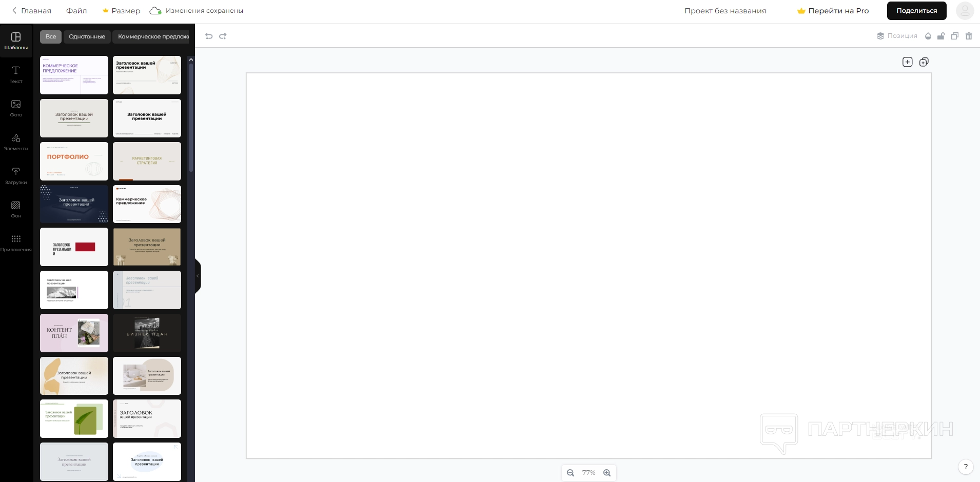Viewport: 980px width, 482px height.
Task: Open the Текст tool in sidebar
Action: 16,75
